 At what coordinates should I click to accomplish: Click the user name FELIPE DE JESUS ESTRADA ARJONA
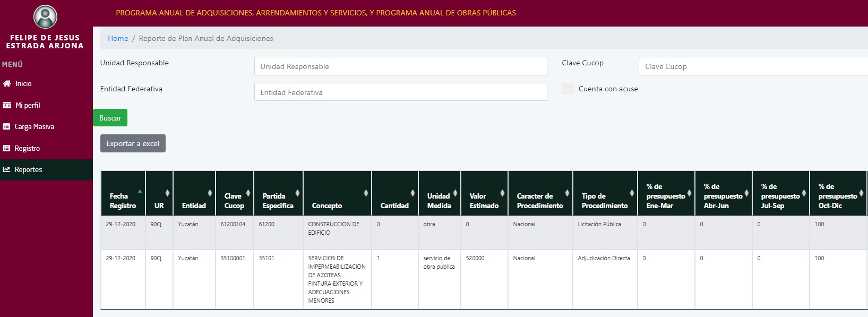pos(45,42)
